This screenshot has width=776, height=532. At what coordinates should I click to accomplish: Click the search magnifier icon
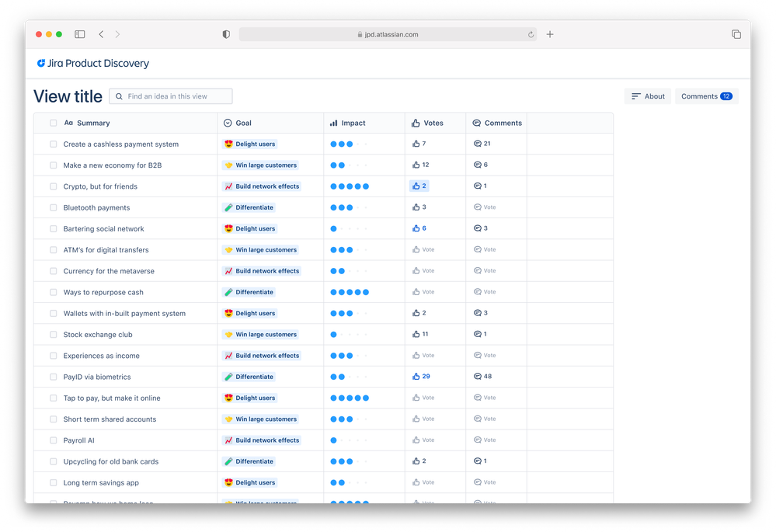(x=119, y=96)
